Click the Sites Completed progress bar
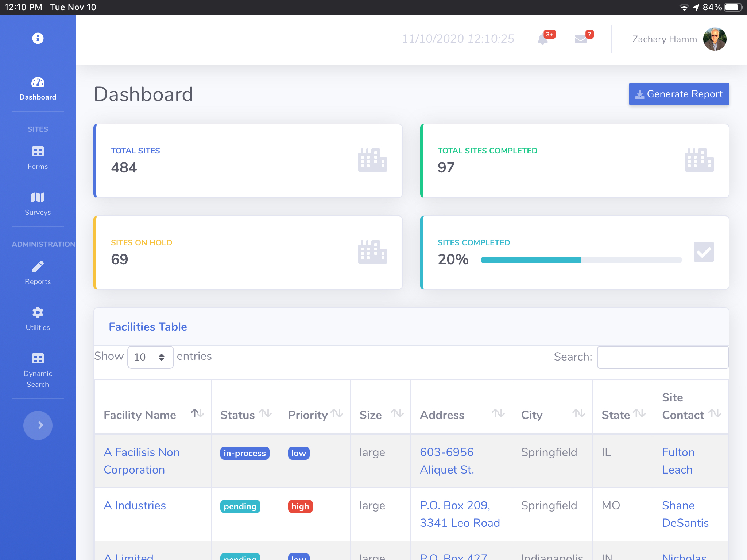Viewport: 747px width, 560px height. 581,260
